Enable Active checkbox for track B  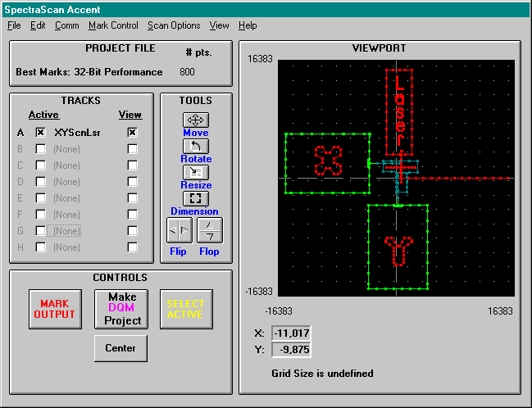click(x=40, y=148)
